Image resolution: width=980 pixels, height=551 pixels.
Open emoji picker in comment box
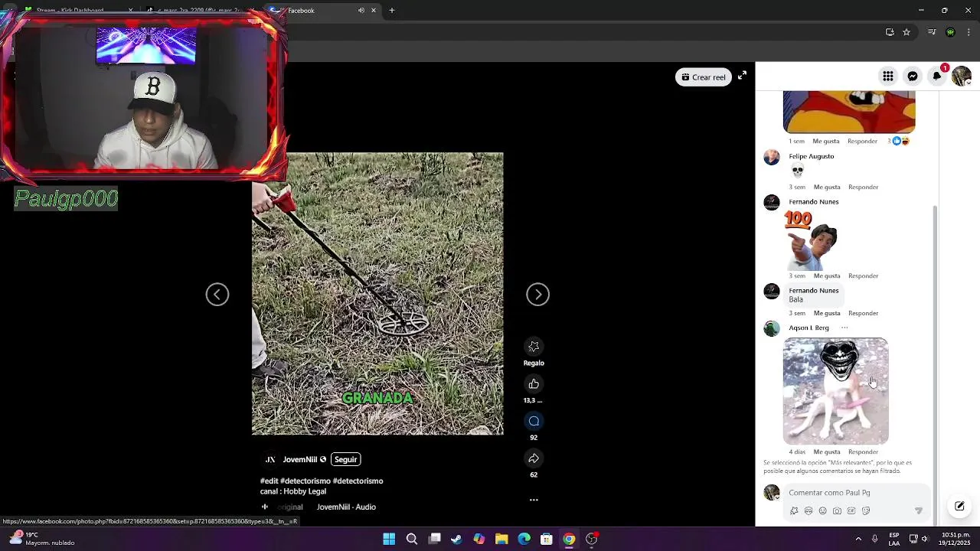click(x=823, y=511)
